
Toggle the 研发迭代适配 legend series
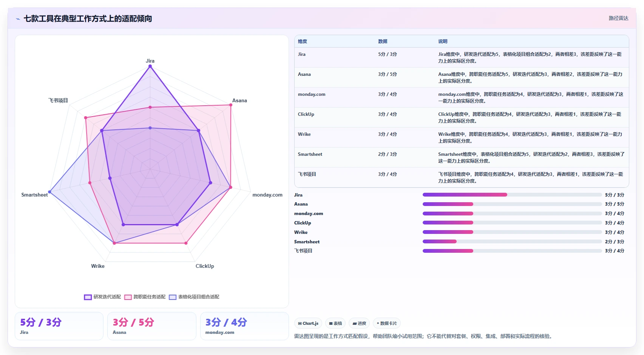tap(102, 297)
